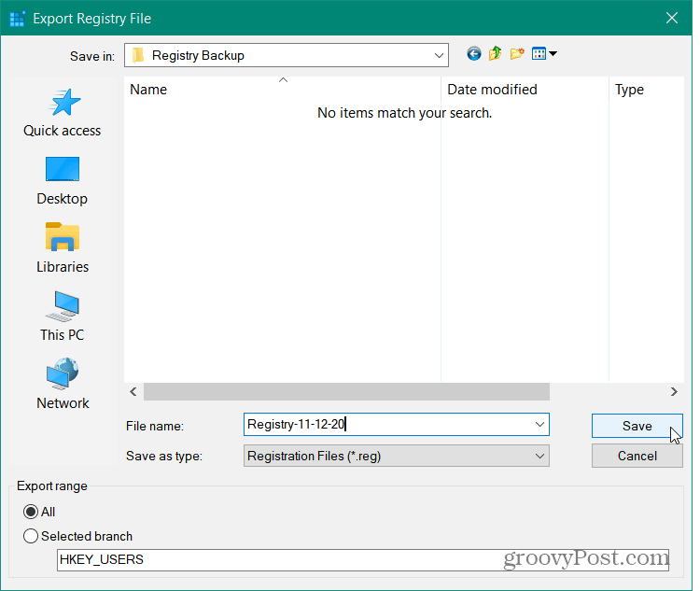Viewport: 700px width, 591px height.
Task: Expand the Save in folder dropdown
Action: 439,55
